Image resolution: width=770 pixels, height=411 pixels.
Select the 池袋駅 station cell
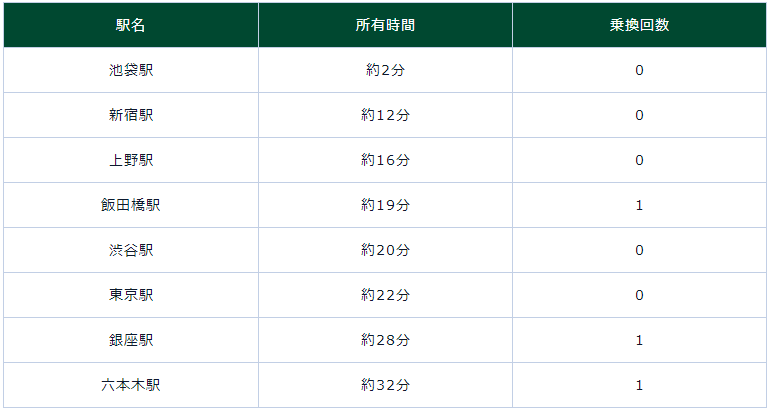tap(131, 70)
